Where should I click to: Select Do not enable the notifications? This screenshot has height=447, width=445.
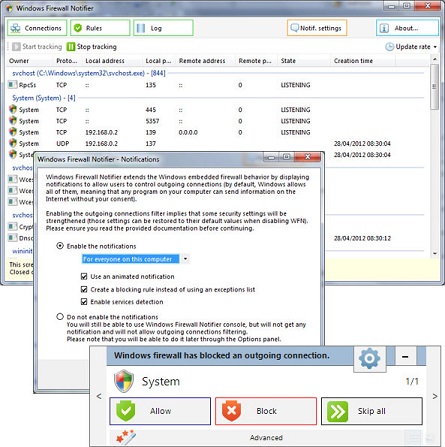[x=60, y=317]
